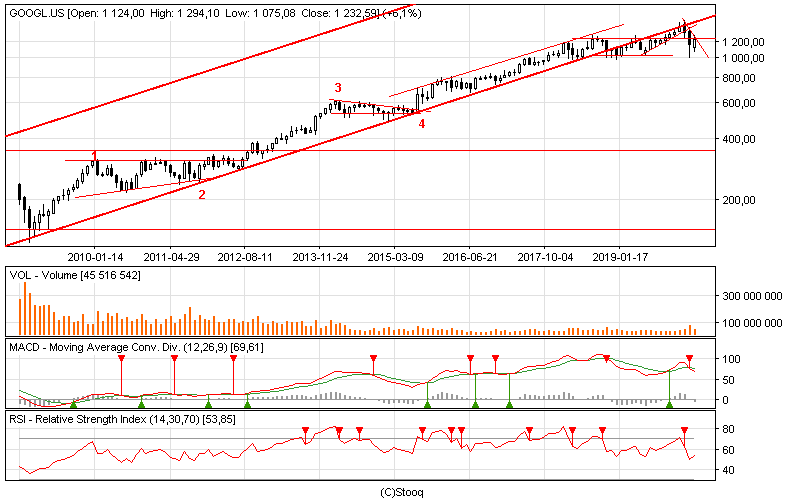Click the 1 200,00 price axis label

tap(743, 42)
